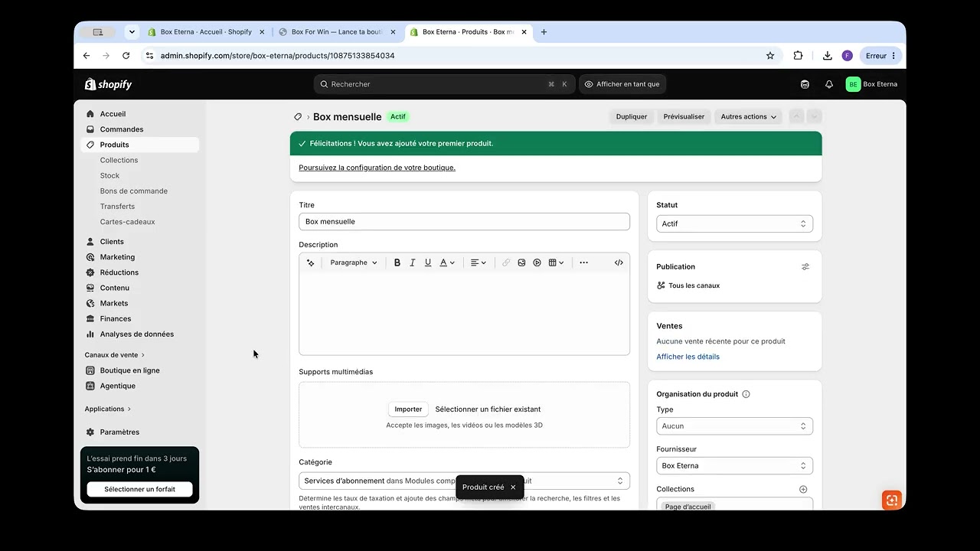Manage publication channels settings icon
Viewport: 980px width, 551px height.
point(805,267)
